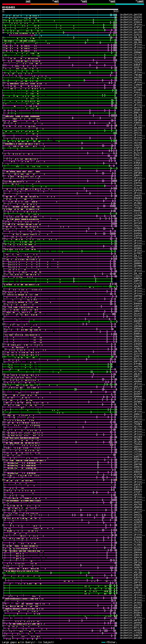146x644 pixels.
Task: Click the cyan alignment bar for UniRef100_Q40336
Action: pyautogui.click(x=59, y=15)
